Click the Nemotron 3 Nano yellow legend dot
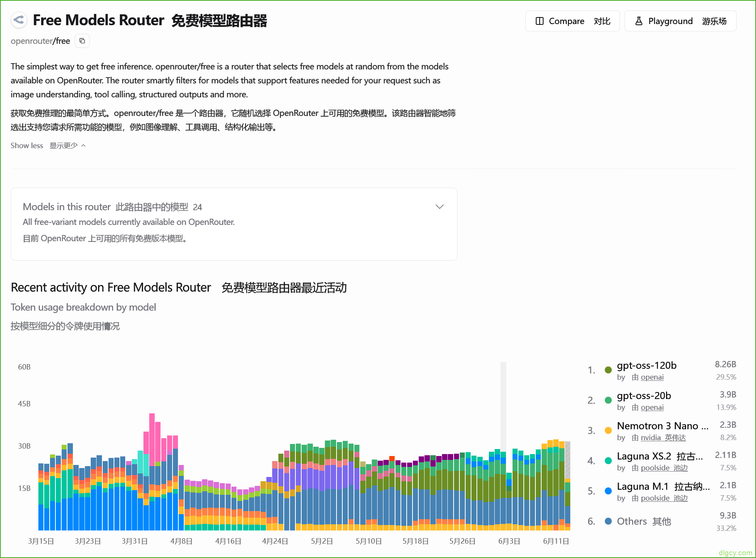 pos(608,430)
